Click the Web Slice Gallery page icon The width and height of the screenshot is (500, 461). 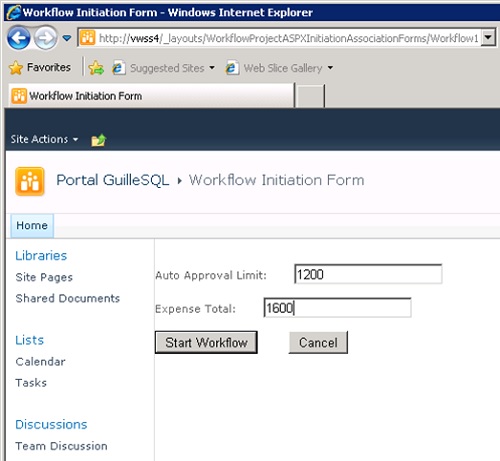[x=232, y=68]
